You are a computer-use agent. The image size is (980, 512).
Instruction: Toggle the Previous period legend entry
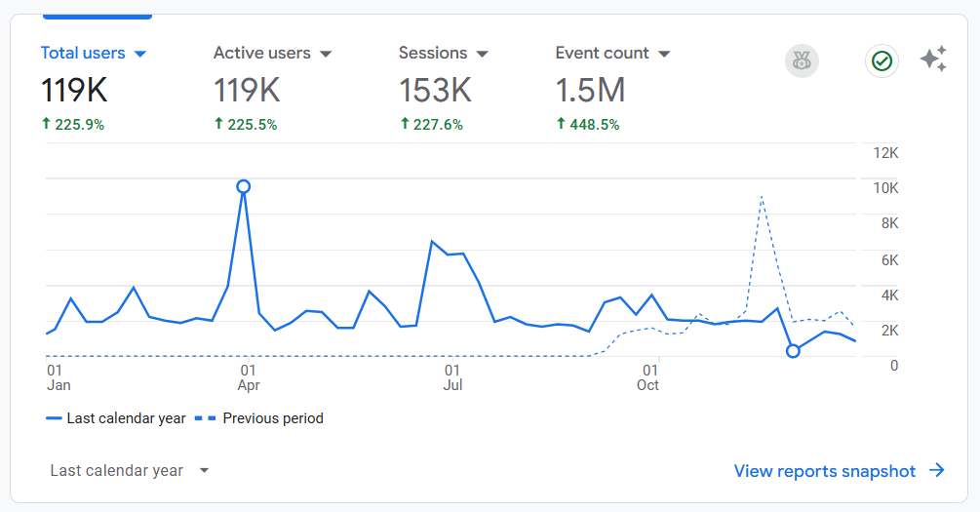pyautogui.click(x=262, y=418)
